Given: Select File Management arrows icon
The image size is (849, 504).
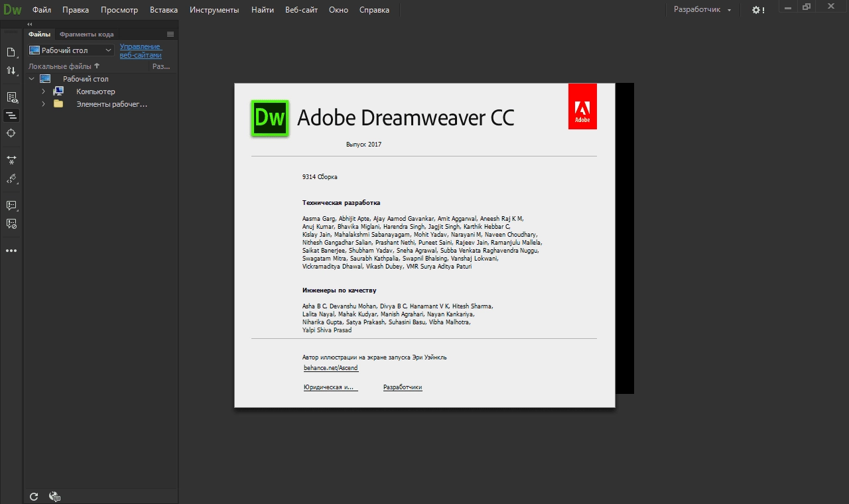Looking at the screenshot, I should pos(11,70).
